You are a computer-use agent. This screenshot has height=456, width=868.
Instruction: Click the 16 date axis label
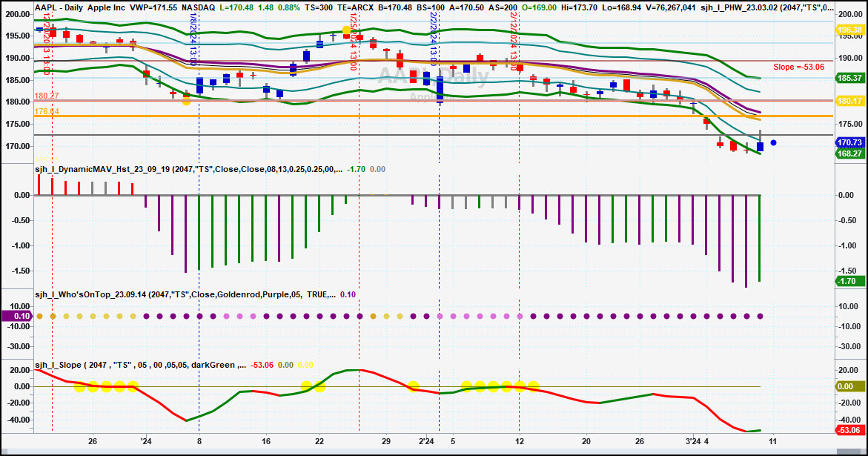(266, 441)
